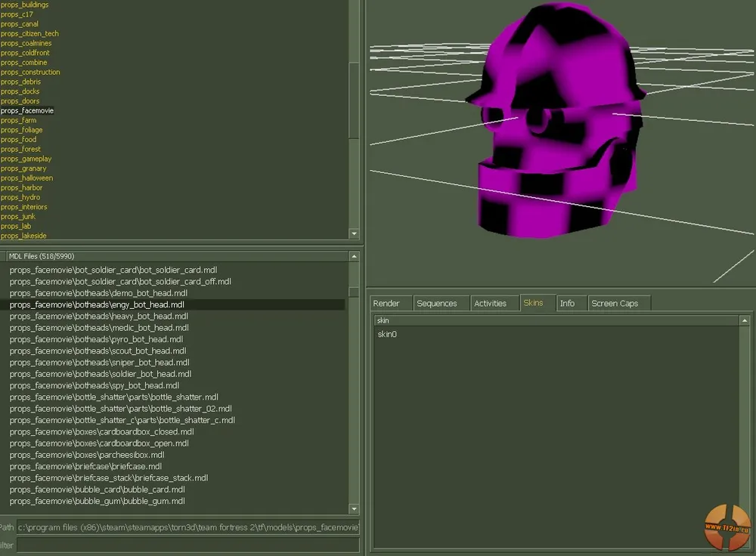The image size is (756, 556).
Task: Click the folder list scrollbar thumb
Action: (x=353, y=100)
